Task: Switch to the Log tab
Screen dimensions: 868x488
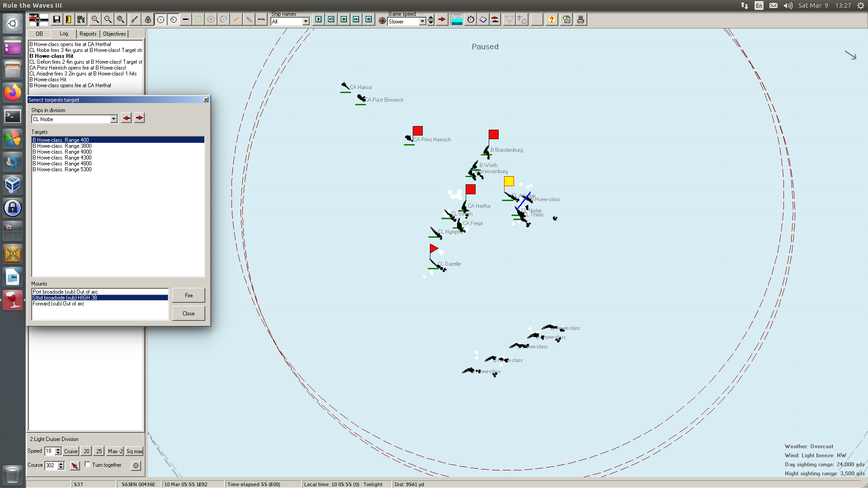Action: (x=64, y=33)
